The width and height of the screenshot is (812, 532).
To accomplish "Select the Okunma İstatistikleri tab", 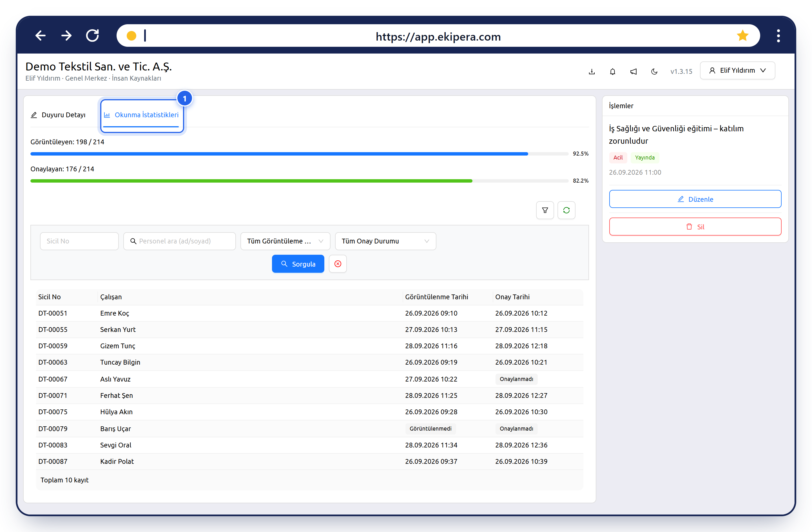I will tap(141, 115).
